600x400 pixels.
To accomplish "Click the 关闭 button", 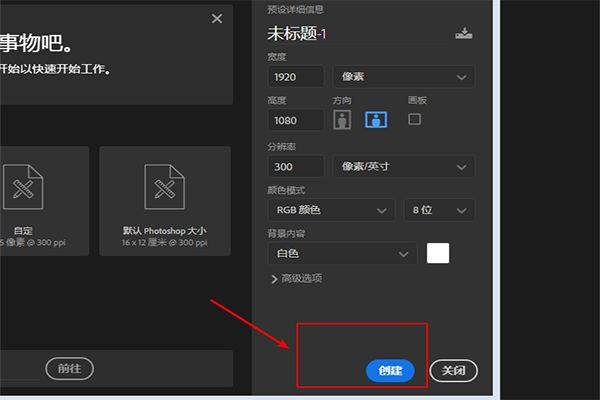I will click(453, 371).
